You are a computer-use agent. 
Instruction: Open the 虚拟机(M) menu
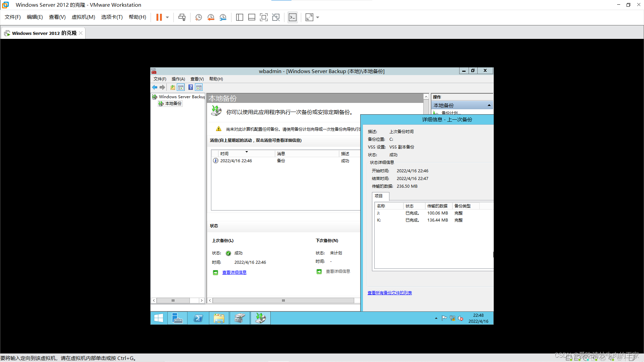83,17
